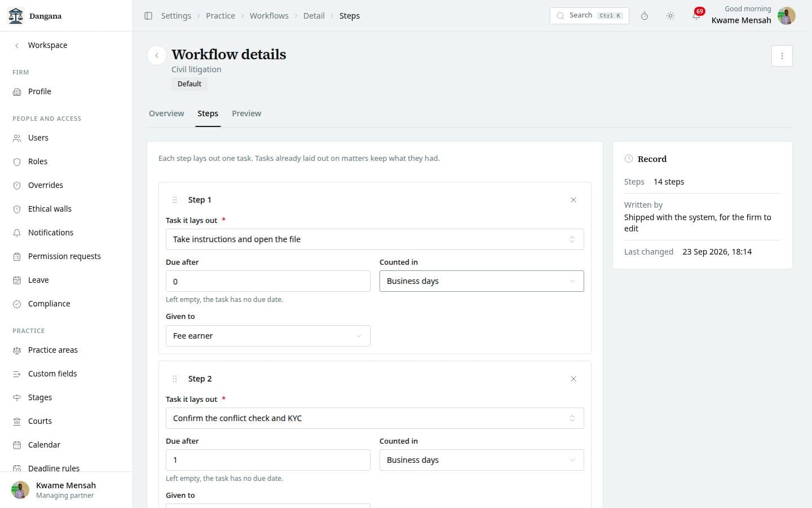Open the three-dot workflow options menu
This screenshot has height=508, width=812.
782,56
